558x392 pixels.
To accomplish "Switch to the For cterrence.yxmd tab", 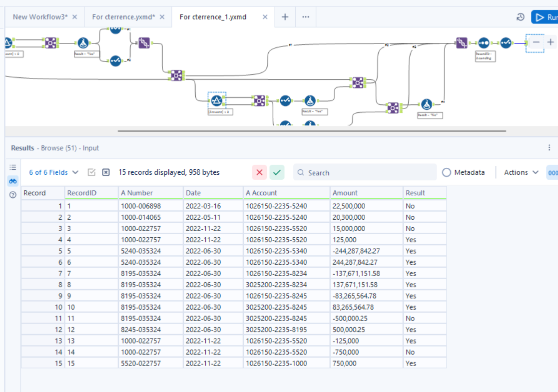I will pyautogui.click(x=124, y=16).
